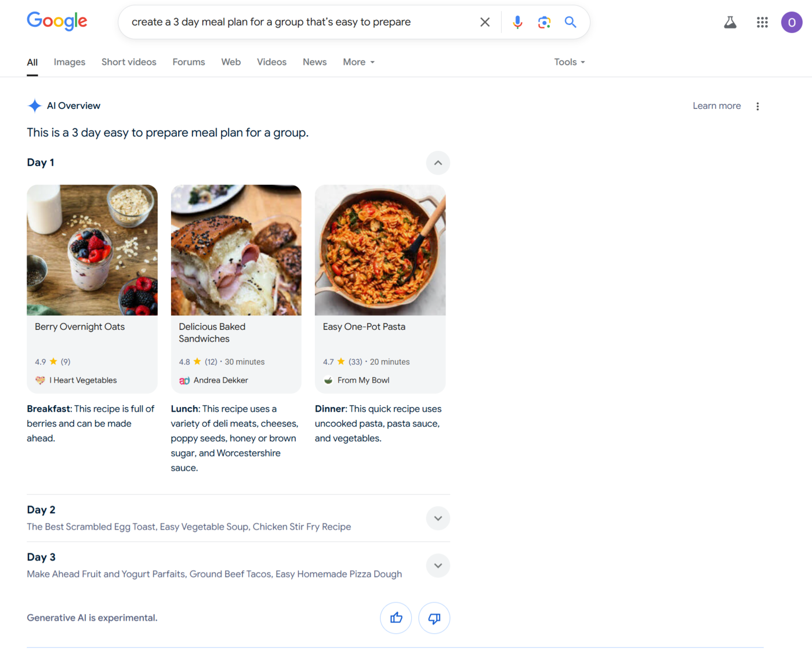
Task: Start voice search with the microphone icon
Action: pyautogui.click(x=517, y=22)
